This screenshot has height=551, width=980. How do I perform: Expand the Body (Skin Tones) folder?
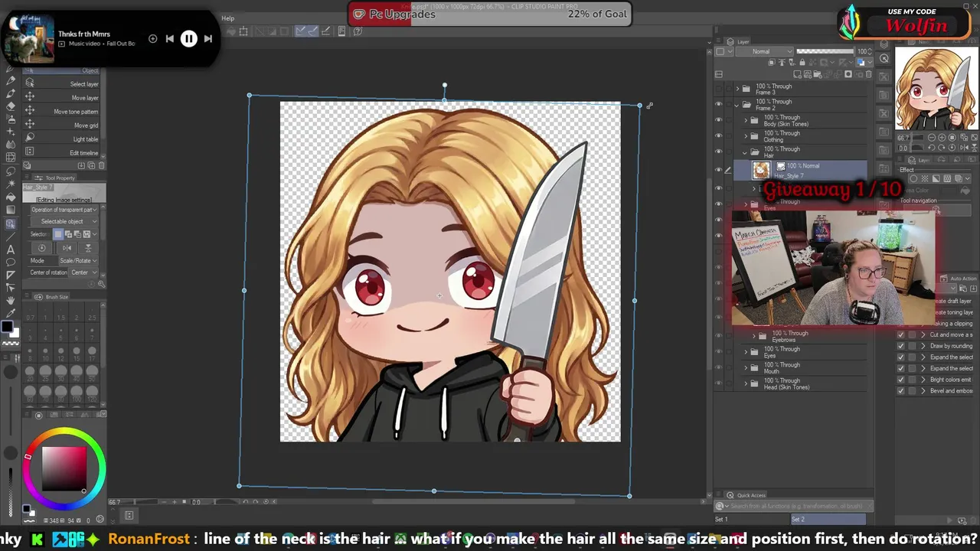pos(746,121)
